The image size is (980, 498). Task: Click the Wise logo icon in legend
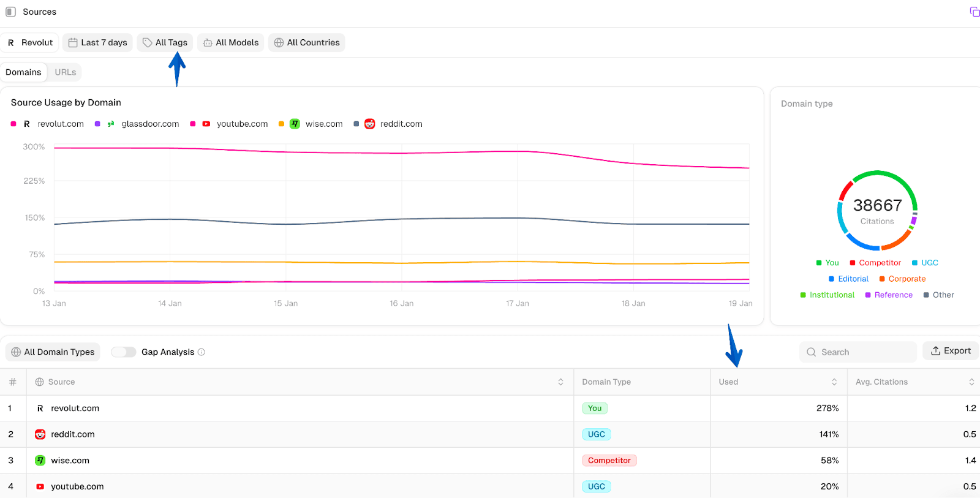[x=295, y=124]
